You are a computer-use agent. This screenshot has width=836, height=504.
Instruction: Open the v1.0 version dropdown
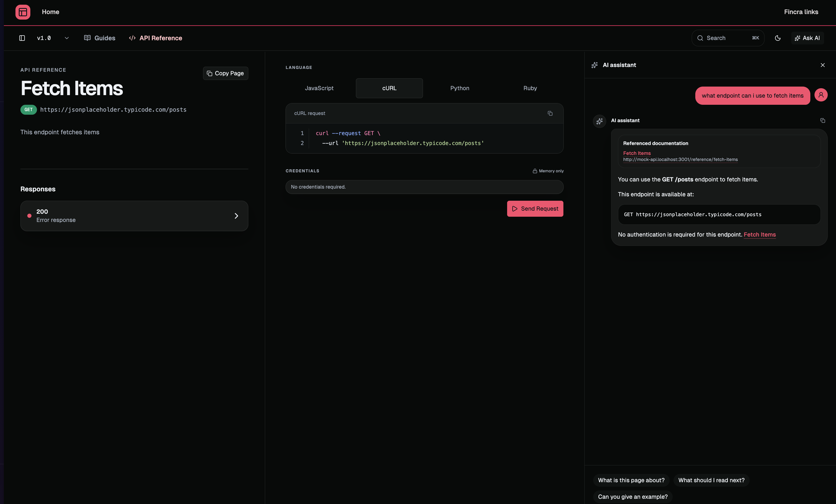click(x=53, y=38)
